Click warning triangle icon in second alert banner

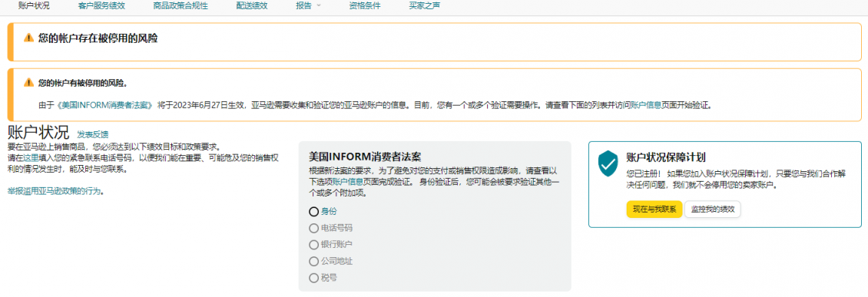coord(28,83)
